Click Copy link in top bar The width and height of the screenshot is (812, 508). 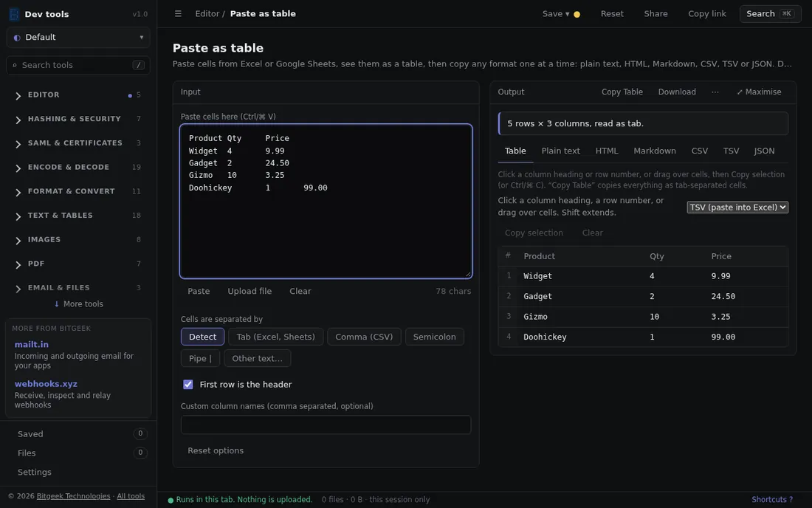point(707,14)
